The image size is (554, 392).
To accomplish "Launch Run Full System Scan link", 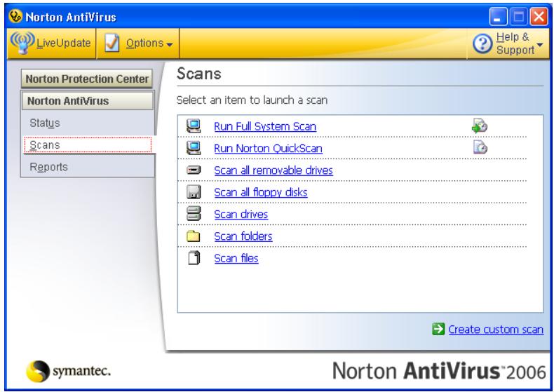I will [265, 126].
